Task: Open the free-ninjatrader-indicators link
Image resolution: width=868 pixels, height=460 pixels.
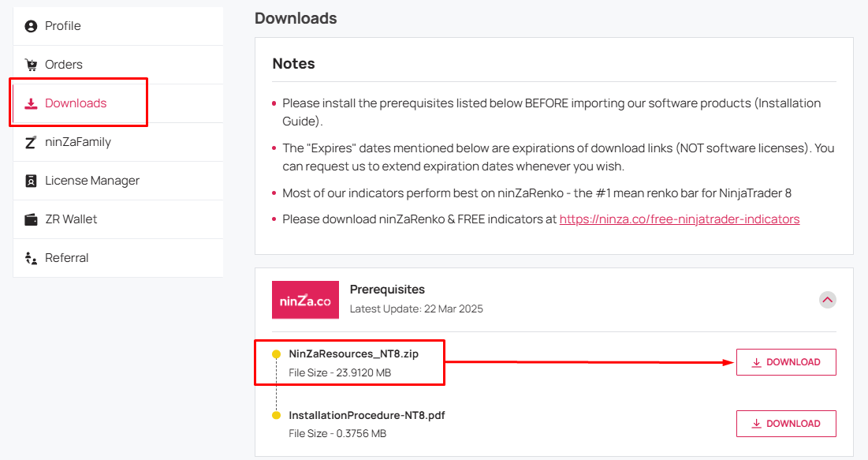Action: click(679, 219)
